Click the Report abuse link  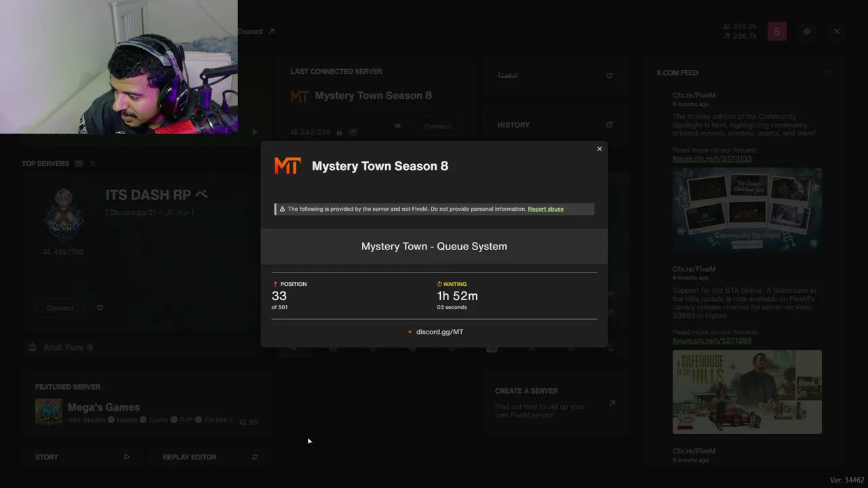(546, 209)
